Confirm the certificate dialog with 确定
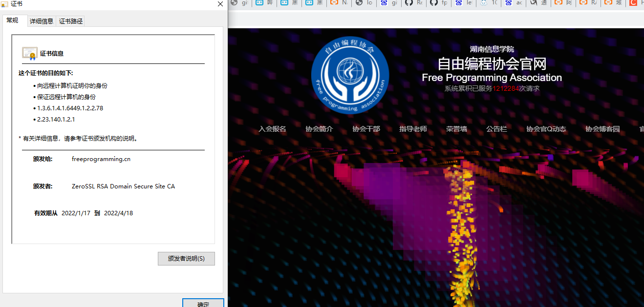Screen dimensions: 644x307 click(203, 303)
